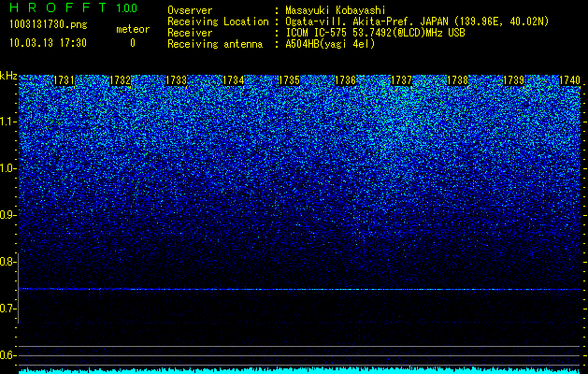This screenshot has height=374, width=588.
Task: Click the 1733 time marker
Action: [176, 80]
